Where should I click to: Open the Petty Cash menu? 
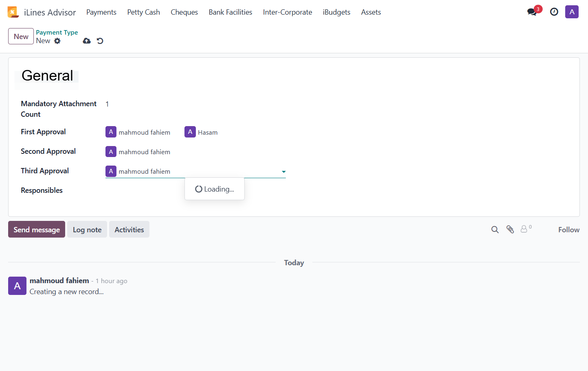143,12
